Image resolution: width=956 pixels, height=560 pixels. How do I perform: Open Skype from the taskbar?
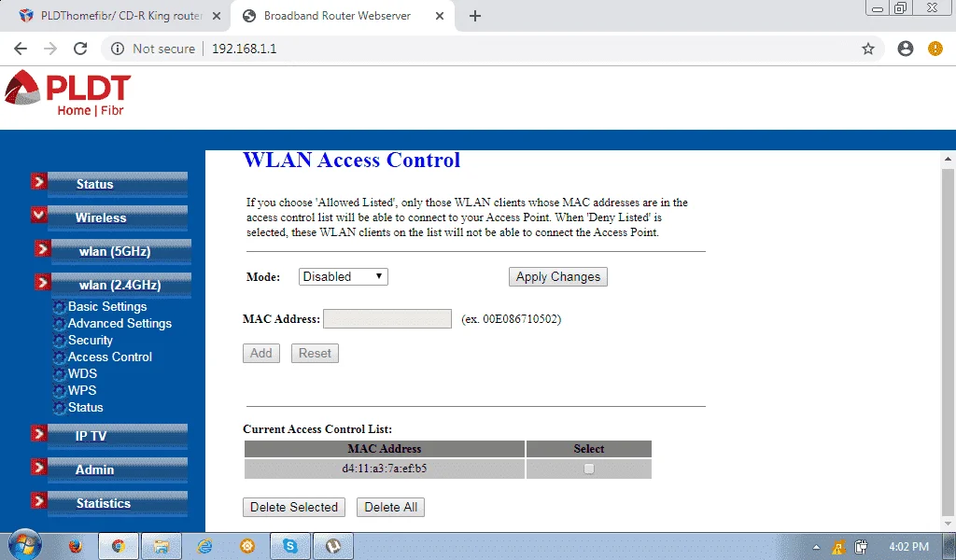point(290,546)
